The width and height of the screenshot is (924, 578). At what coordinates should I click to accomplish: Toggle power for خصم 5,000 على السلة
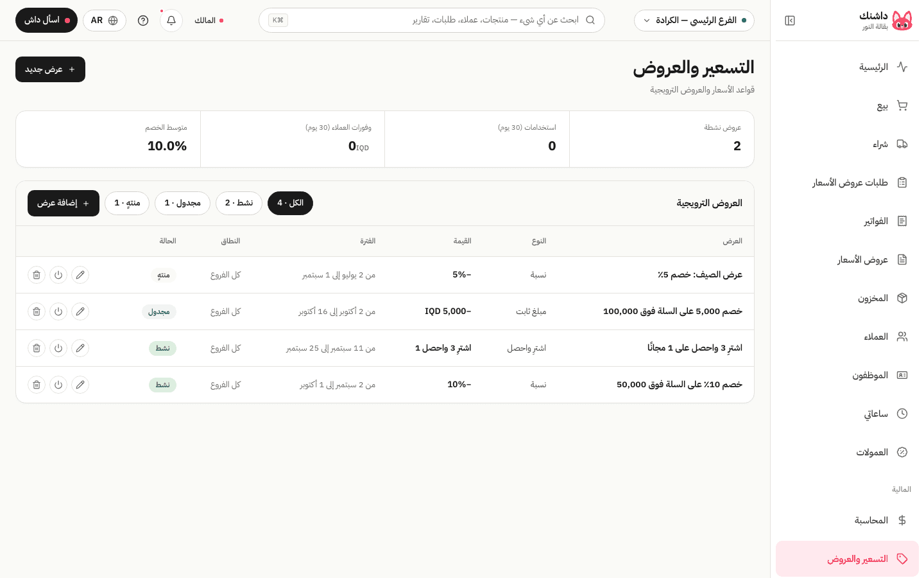click(58, 311)
